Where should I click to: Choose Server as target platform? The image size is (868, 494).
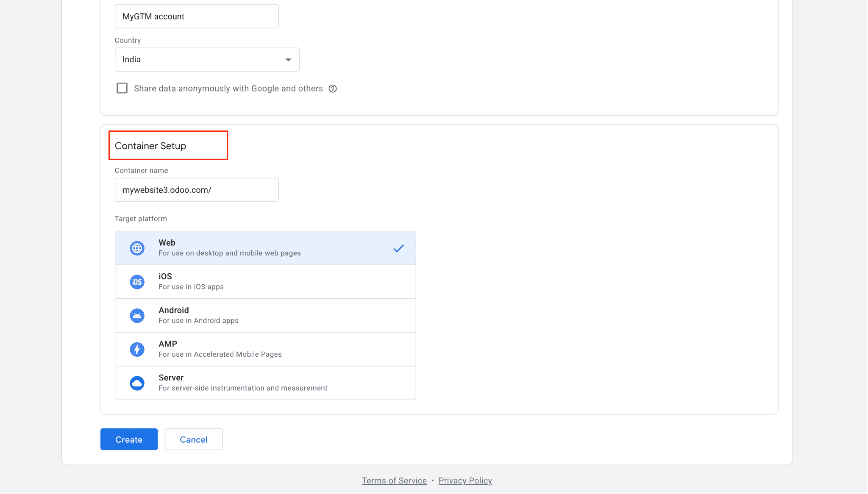(265, 383)
